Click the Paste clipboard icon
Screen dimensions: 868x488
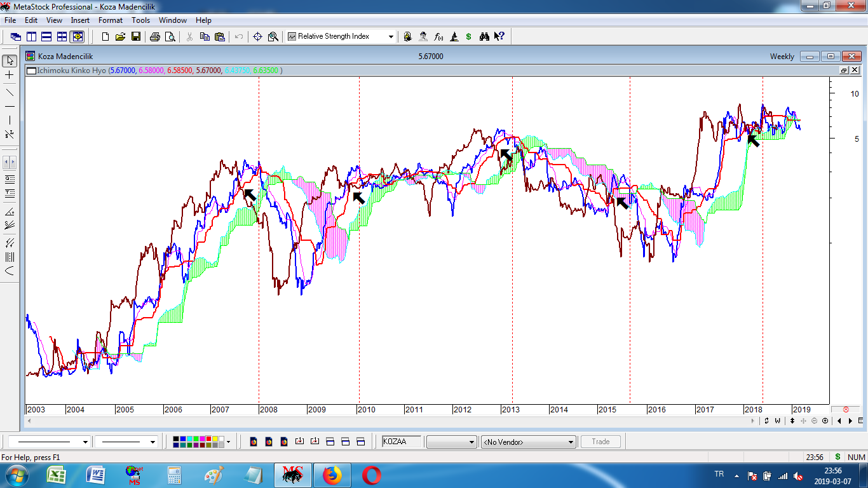[x=220, y=37]
